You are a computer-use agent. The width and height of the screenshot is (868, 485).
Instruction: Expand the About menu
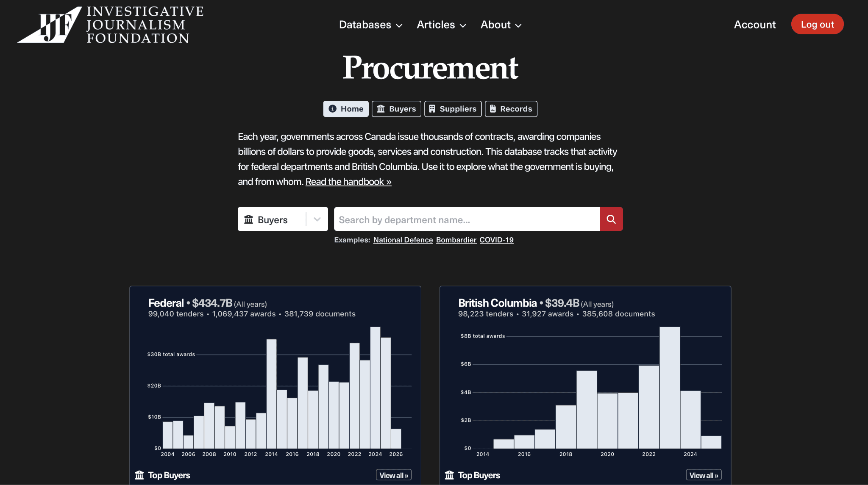[501, 25]
